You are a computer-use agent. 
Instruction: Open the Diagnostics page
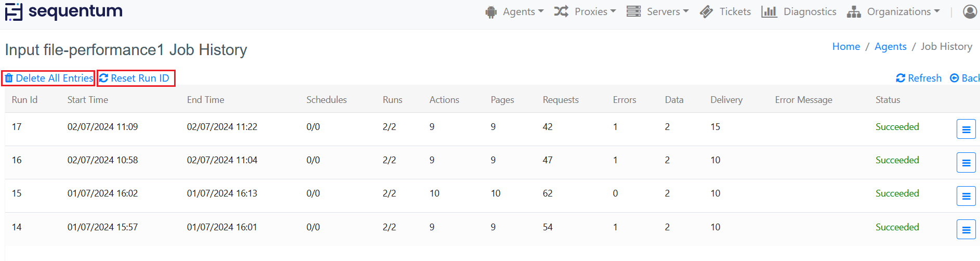810,11
